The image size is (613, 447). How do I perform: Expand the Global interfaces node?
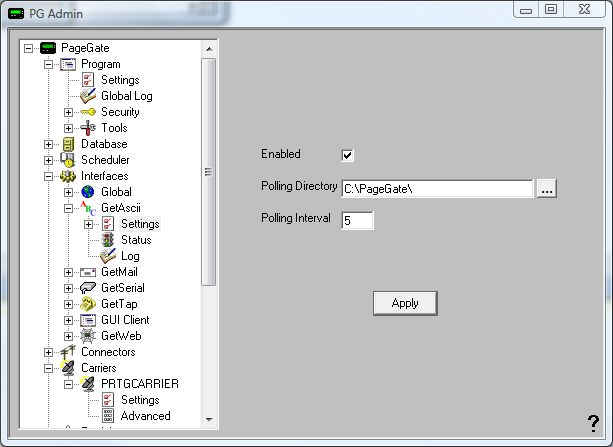coord(68,192)
